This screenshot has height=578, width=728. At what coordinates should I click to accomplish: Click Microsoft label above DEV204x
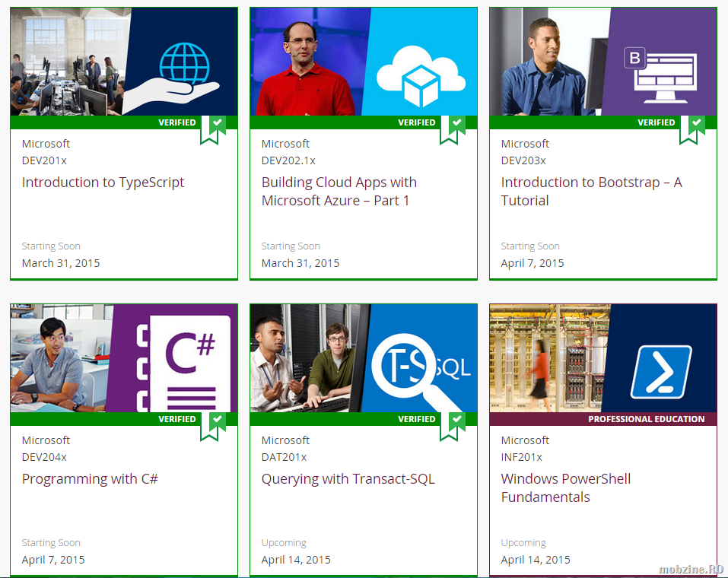(x=46, y=440)
